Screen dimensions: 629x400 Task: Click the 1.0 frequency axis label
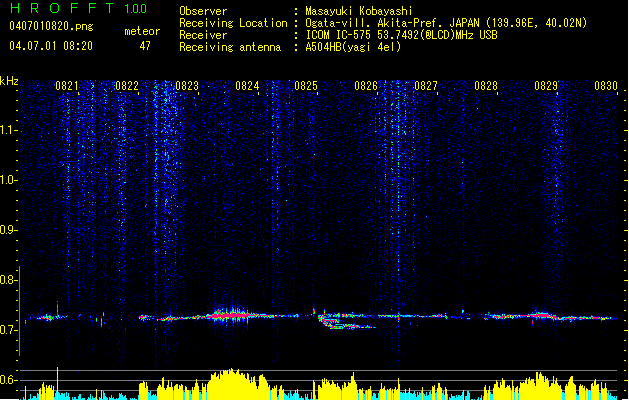point(9,180)
